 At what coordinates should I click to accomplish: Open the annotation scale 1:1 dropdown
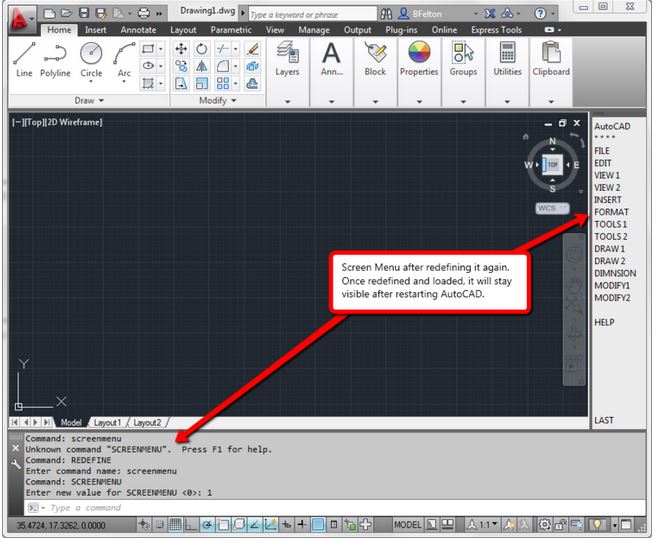[483, 525]
